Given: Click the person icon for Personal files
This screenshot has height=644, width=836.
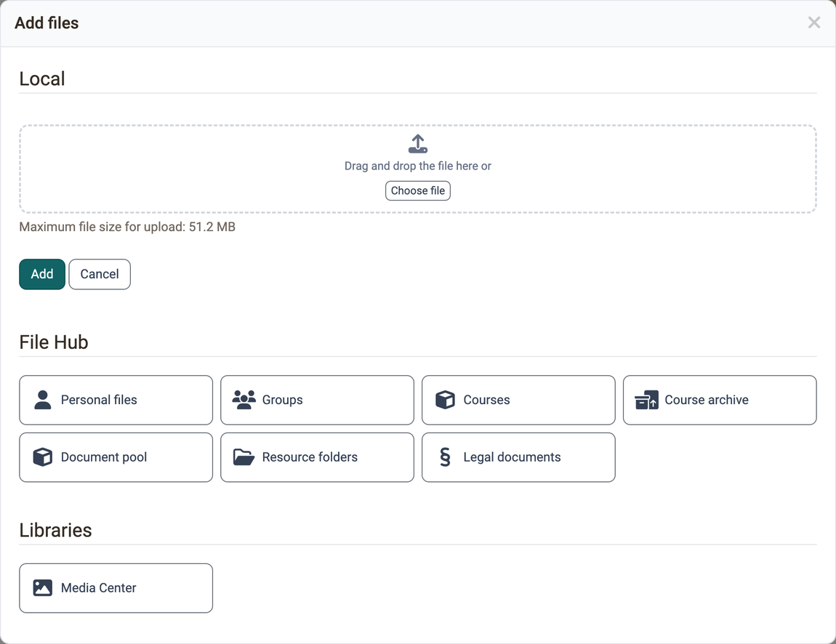Looking at the screenshot, I should [x=43, y=400].
